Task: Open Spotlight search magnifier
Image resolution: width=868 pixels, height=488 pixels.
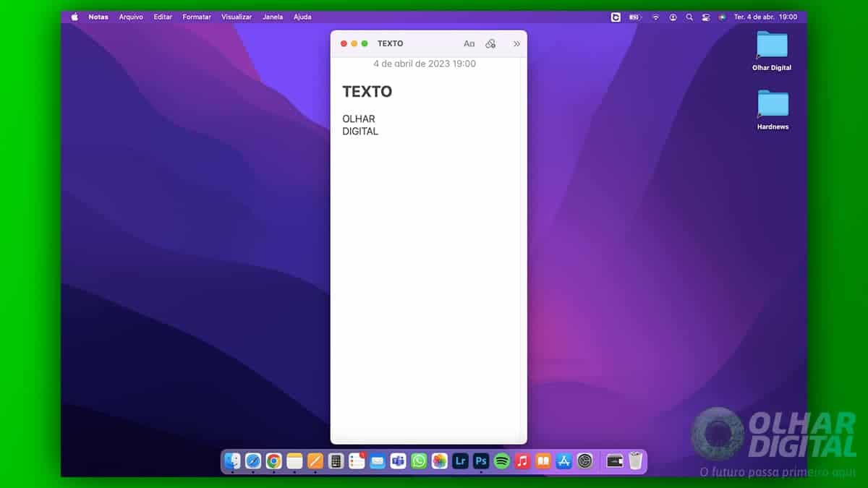Action: 689,17
